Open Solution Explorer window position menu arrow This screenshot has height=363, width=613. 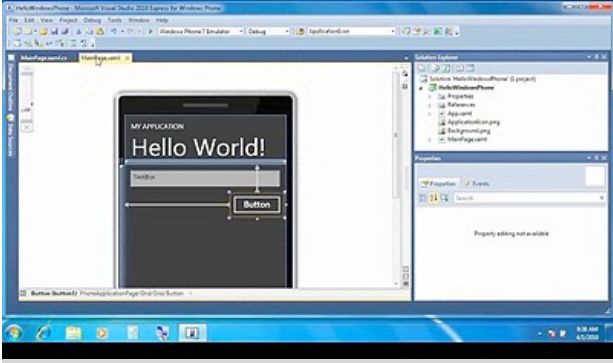pyautogui.click(x=589, y=57)
